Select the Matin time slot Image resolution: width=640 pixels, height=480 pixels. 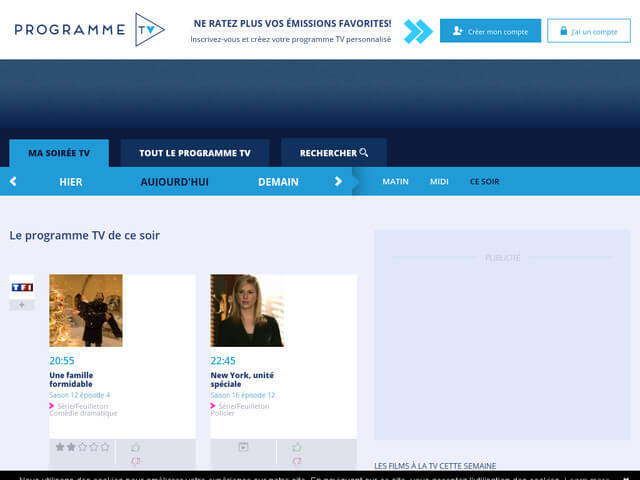(395, 181)
